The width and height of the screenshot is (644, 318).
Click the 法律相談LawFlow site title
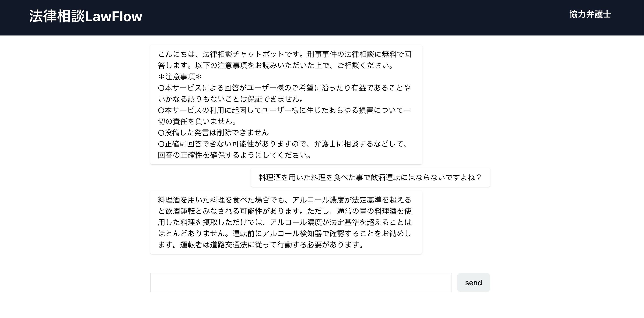[85, 17]
